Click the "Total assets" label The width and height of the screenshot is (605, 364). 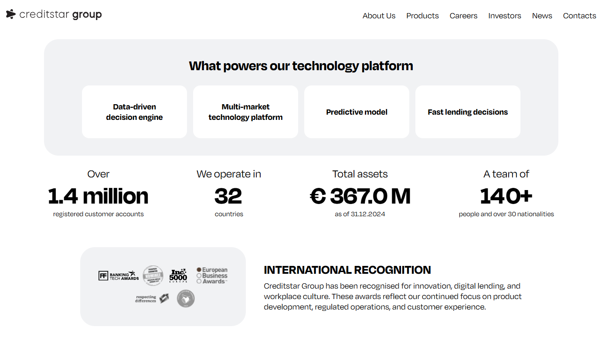[360, 174]
